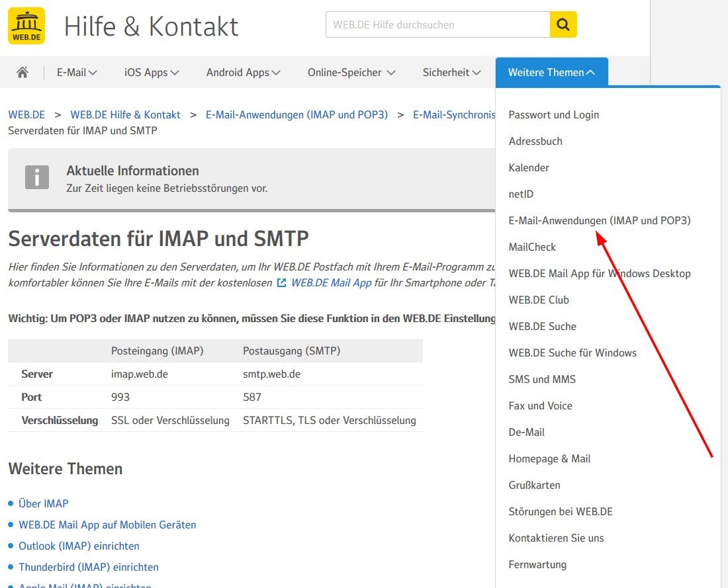Open Thunderbird (IMAP) einrichten link

89,567
